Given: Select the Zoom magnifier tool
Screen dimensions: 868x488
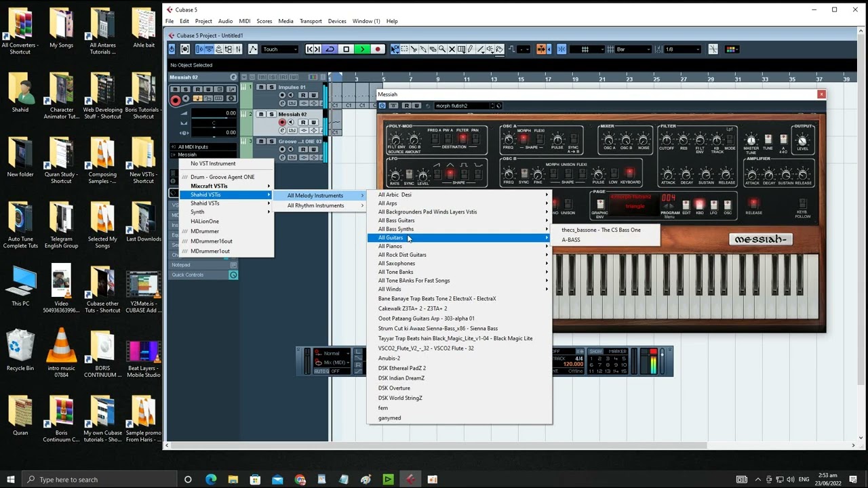Looking at the screenshot, I should tap(442, 49).
